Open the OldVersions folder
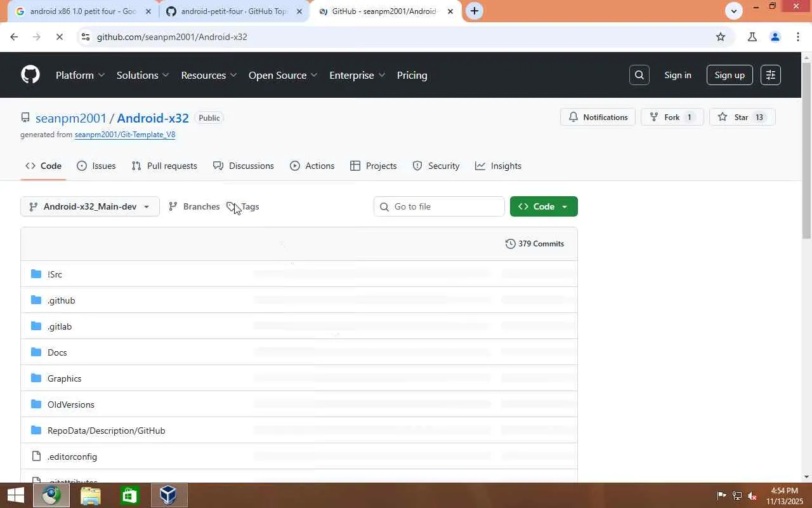 coord(70,404)
